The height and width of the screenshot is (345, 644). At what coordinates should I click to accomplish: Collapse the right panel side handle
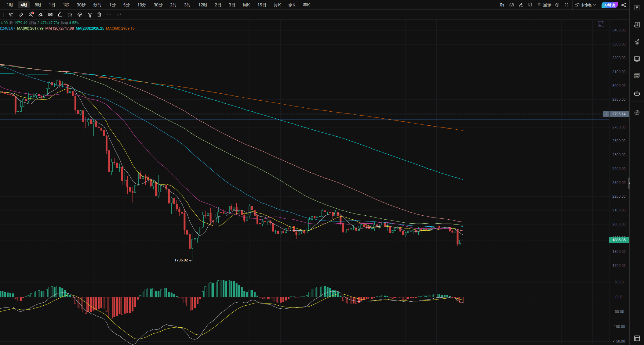coord(629,183)
